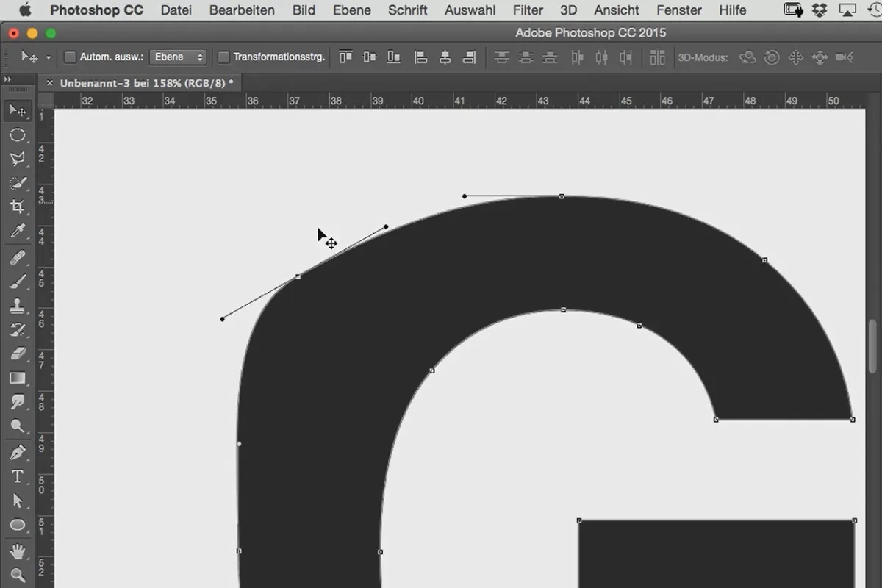
Task: Click the auto-align layers icon
Action: click(x=657, y=57)
